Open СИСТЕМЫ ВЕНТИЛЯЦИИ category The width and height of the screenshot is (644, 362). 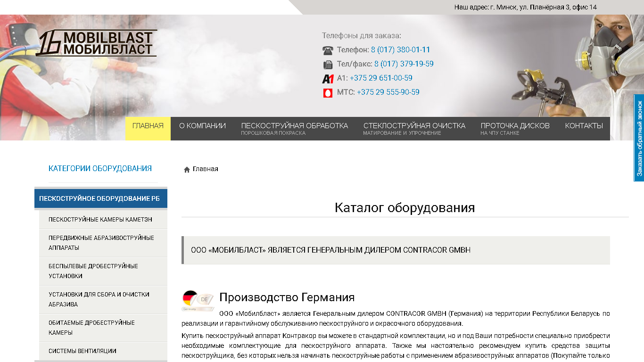pos(103,351)
